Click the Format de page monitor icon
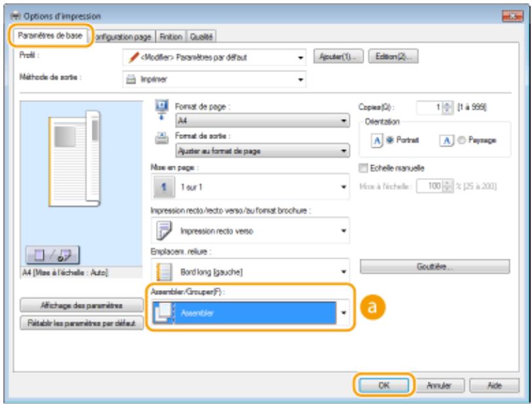532x404 pixels. point(162,109)
